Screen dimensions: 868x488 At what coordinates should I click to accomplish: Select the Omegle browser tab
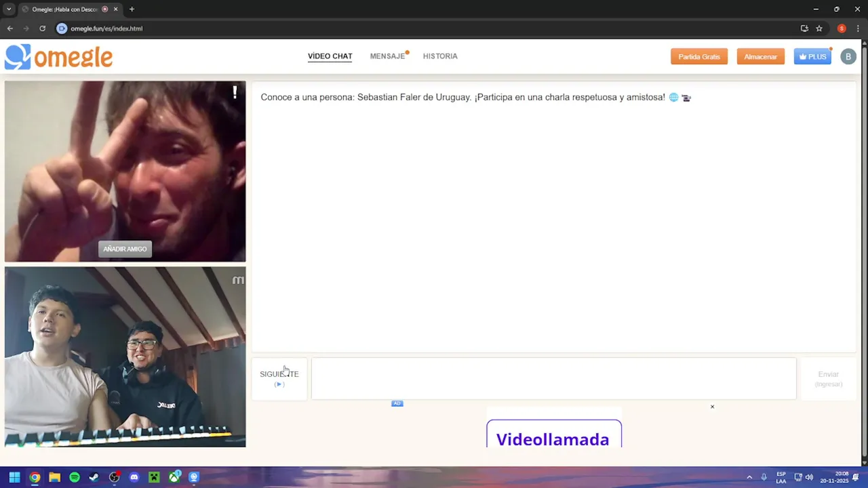point(65,9)
